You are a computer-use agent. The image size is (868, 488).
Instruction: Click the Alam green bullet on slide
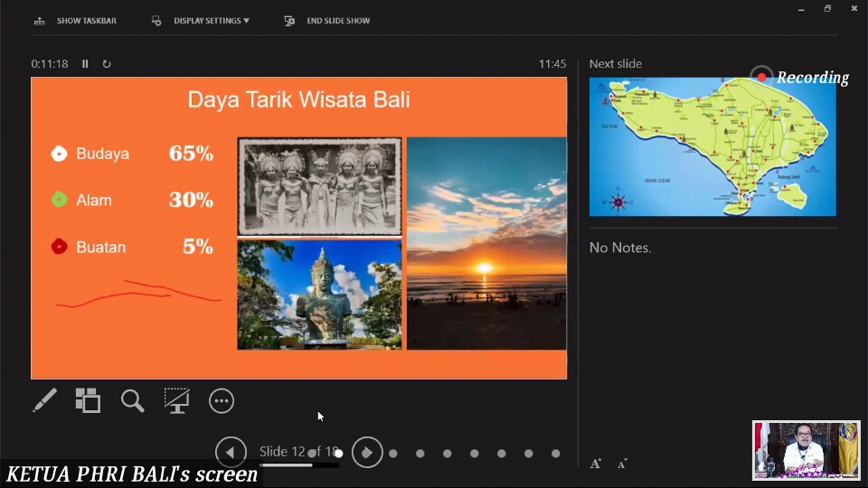[x=60, y=199]
